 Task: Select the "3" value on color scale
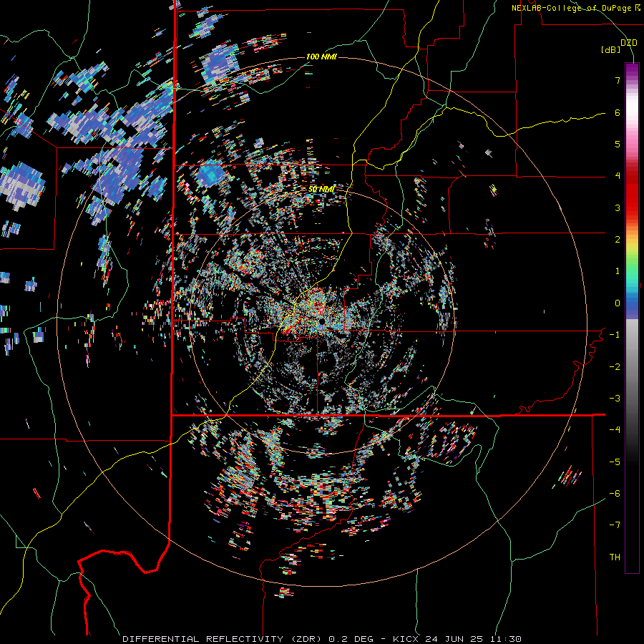[618, 208]
